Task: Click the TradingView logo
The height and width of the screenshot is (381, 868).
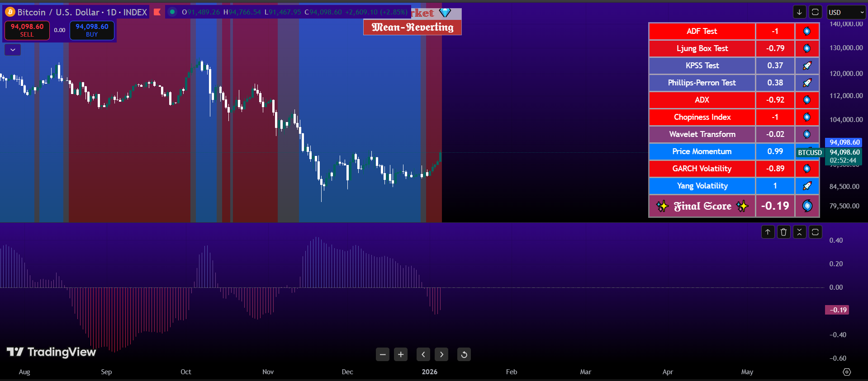Action: tap(52, 352)
